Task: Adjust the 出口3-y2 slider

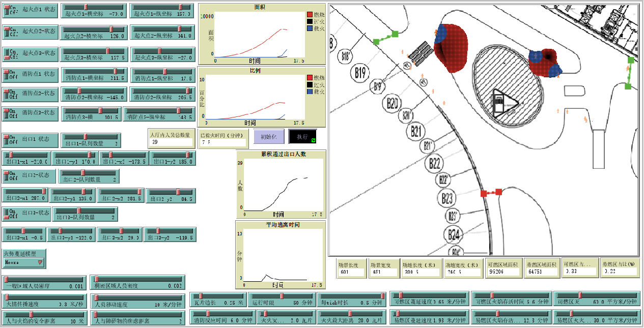Action: [170, 234]
